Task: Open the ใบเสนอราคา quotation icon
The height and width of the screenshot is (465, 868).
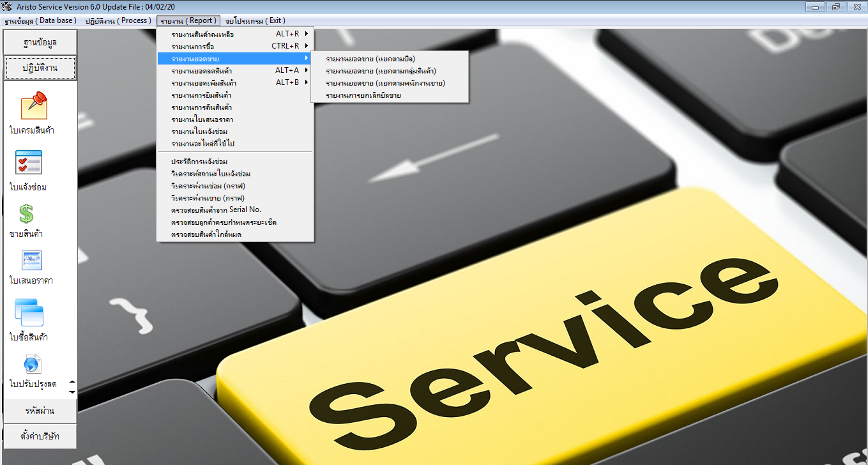Action: pyautogui.click(x=32, y=261)
